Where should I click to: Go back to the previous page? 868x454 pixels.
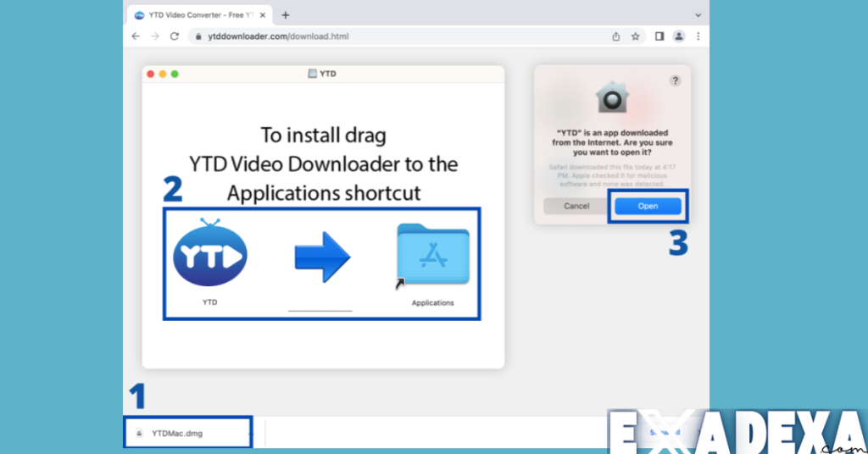[x=136, y=36]
